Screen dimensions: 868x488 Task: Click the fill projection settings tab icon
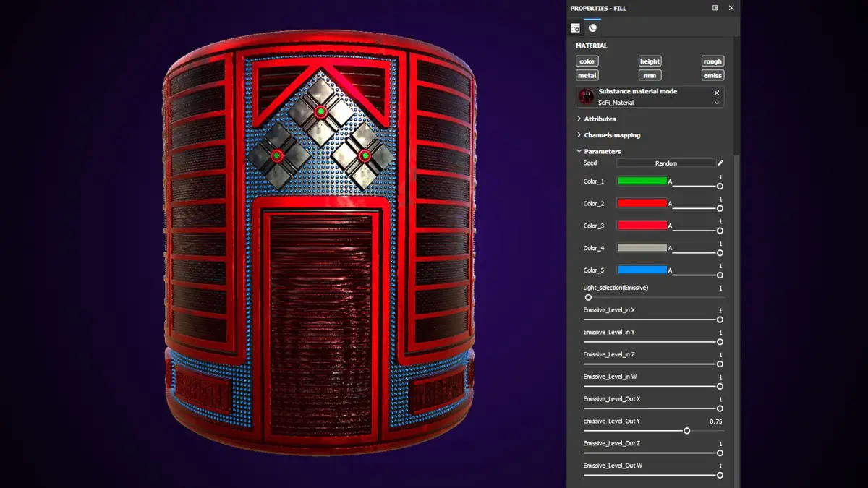[575, 27]
